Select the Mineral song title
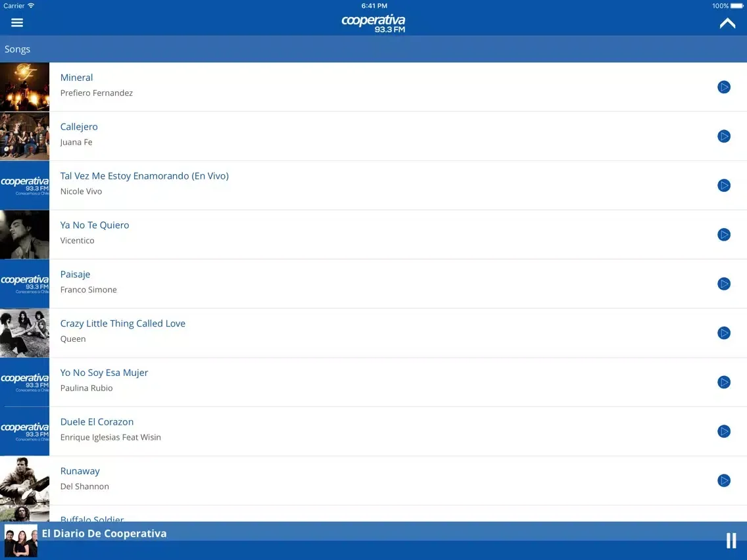This screenshot has height=560, width=747. pyautogui.click(x=76, y=78)
